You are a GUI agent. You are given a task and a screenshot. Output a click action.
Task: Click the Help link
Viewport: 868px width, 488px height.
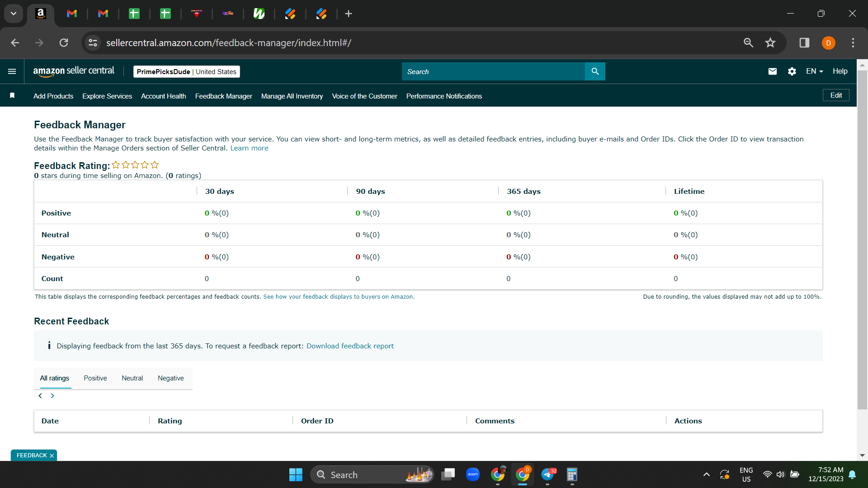(840, 71)
